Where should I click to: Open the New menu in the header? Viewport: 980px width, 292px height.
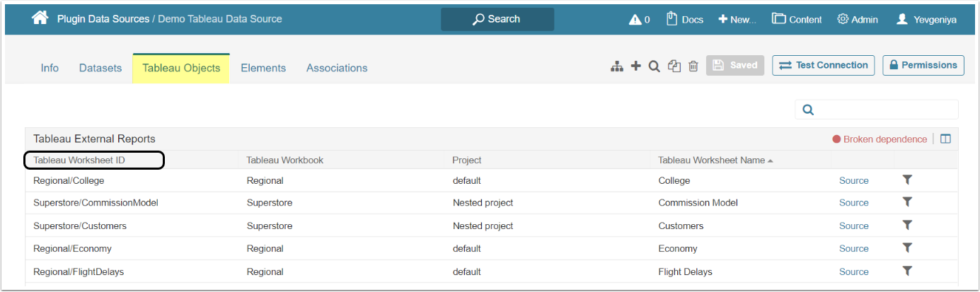coord(737,19)
